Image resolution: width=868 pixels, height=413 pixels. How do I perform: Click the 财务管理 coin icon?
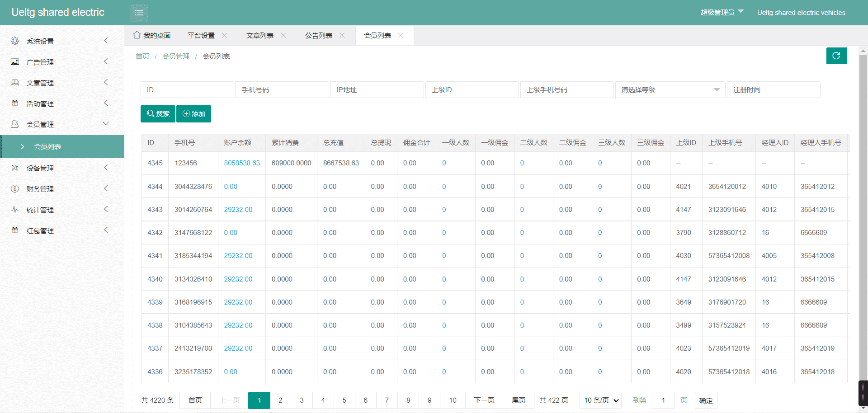click(15, 189)
